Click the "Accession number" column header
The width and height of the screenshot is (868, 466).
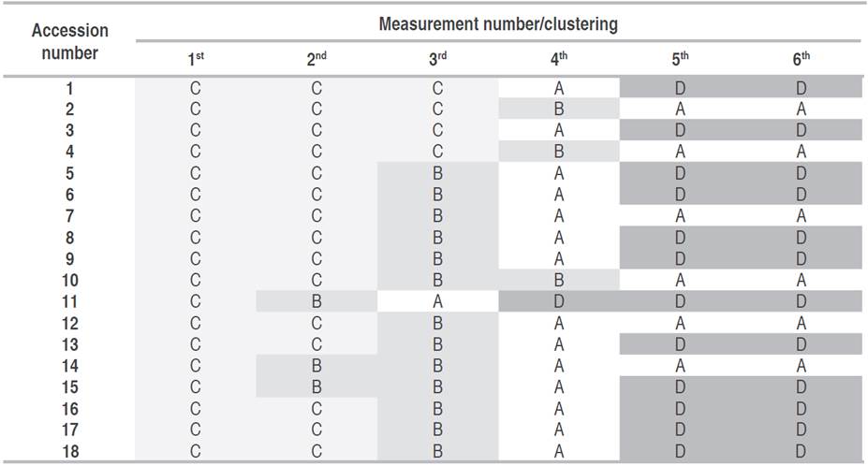click(x=70, y=41)
